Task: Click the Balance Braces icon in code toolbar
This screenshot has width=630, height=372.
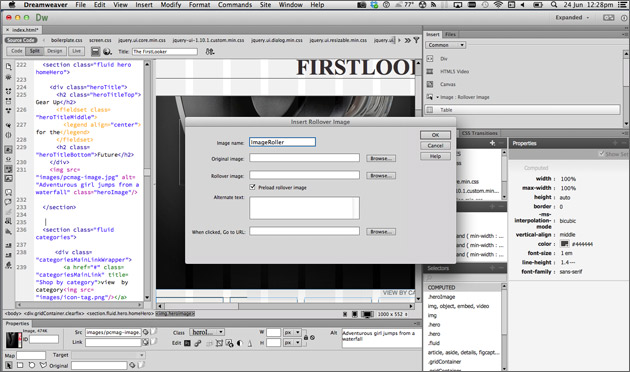Action: (8, 135)
